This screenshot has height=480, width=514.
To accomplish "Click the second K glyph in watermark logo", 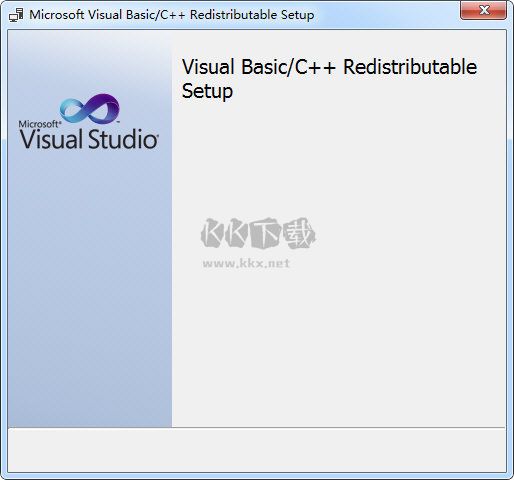I will 237,232.
